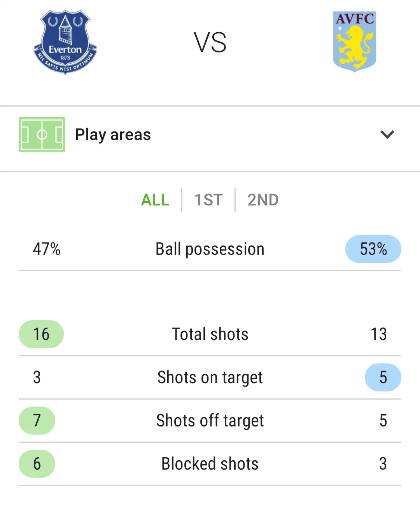The width and height of the screenshot is (420, 514).
Task: Tap the 53% possession blue badge
Action: (x=373, y=249)
